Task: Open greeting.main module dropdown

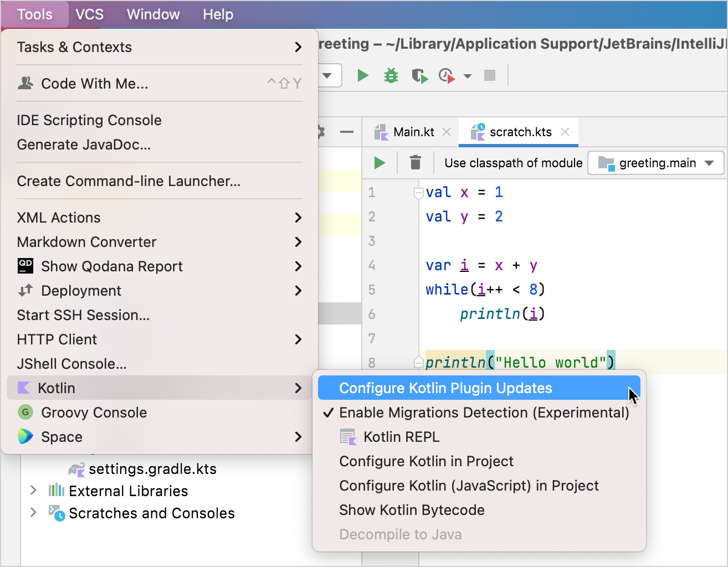Action: click(656, 163)
